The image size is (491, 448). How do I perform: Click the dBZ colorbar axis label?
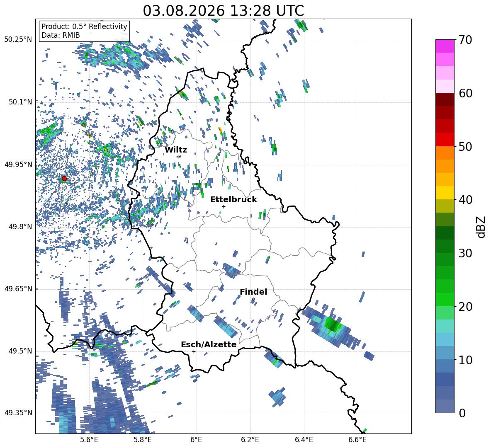[481, 227]
